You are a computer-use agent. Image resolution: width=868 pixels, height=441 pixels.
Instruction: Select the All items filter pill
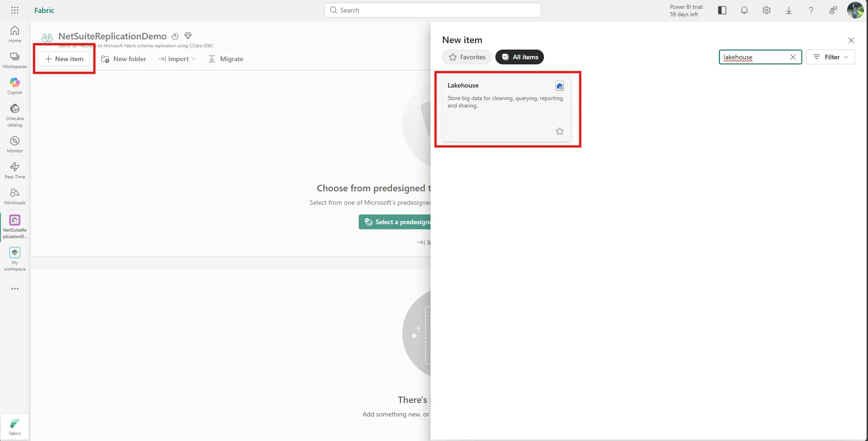point(519,57)
